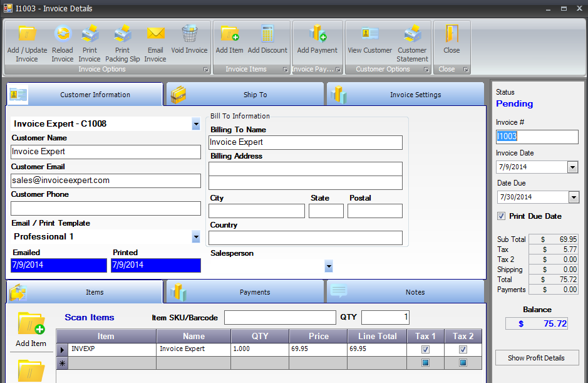Click the Add / Update Invoice folder icon
This screenshot has width=588, height=383.
coord(27,34)
